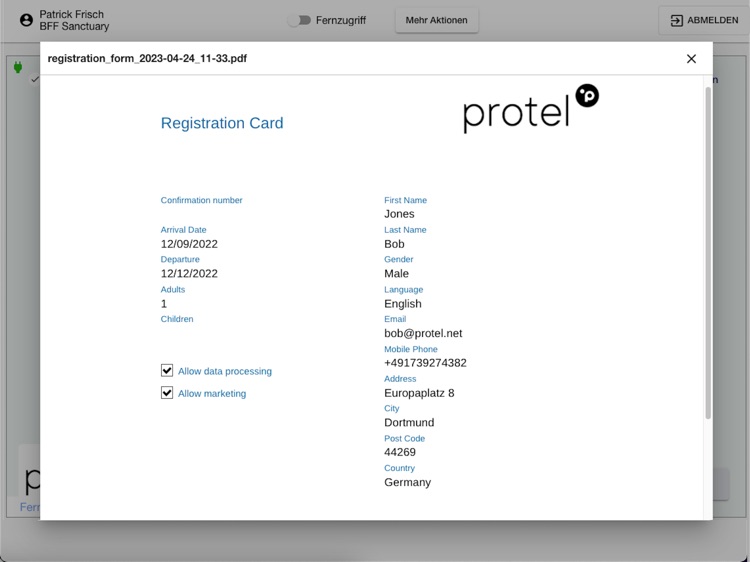
Task: Click the post code 44269
Action: click(x=400, y=452)
